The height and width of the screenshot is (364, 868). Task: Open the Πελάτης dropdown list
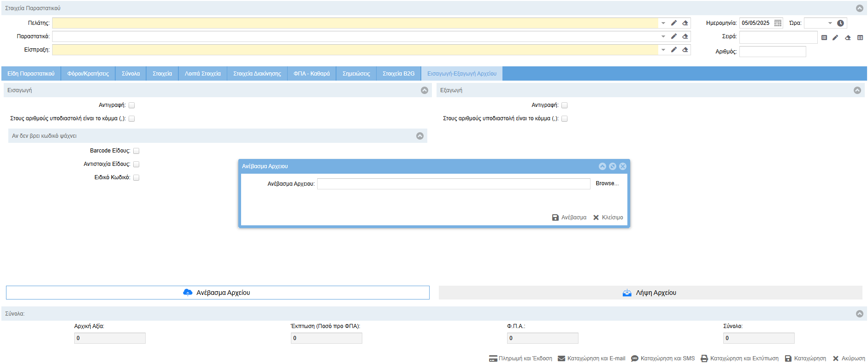[x=663, y=23]
